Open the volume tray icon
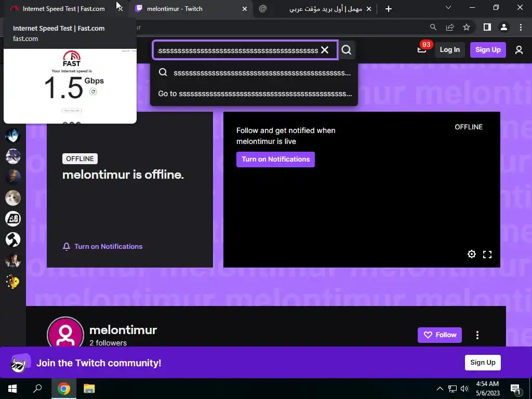Image resolution: width=532 pixels, height=399 pixels. [x=464, y=389]
